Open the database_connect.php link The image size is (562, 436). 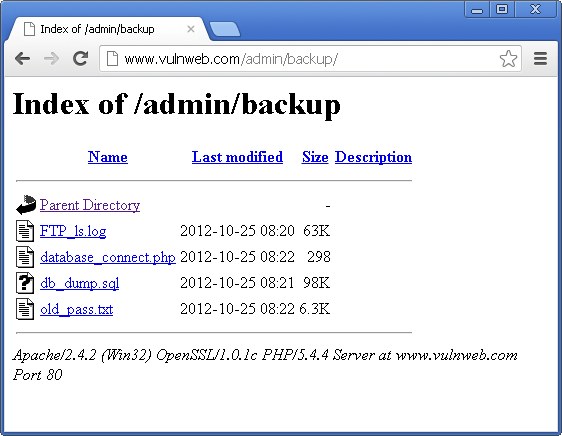108,257
